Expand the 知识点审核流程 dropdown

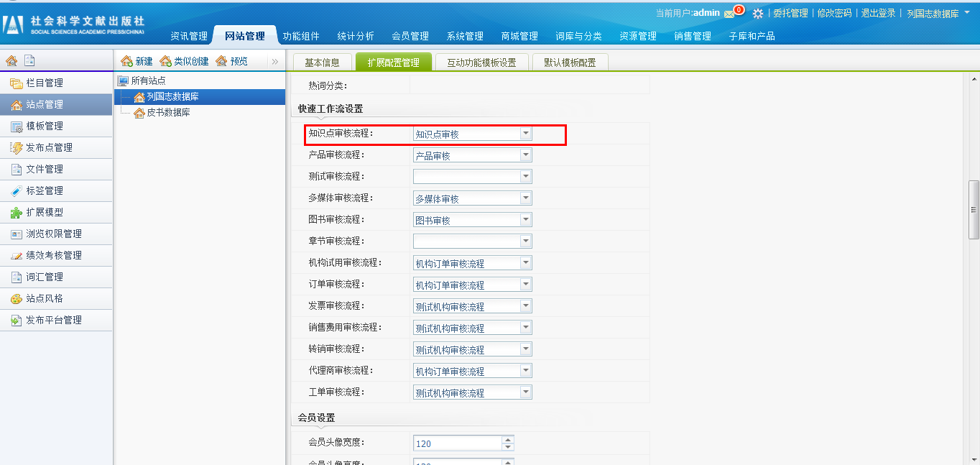coord(526,134)
